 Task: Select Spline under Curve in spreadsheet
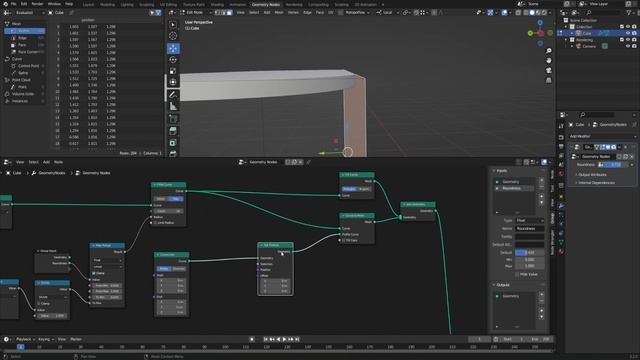[25, 73]
